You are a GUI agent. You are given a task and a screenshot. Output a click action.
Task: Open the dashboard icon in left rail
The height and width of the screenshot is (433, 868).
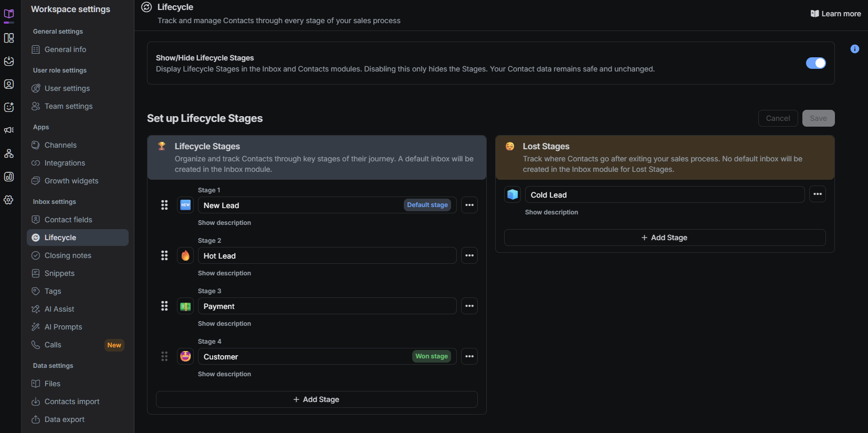9,38
